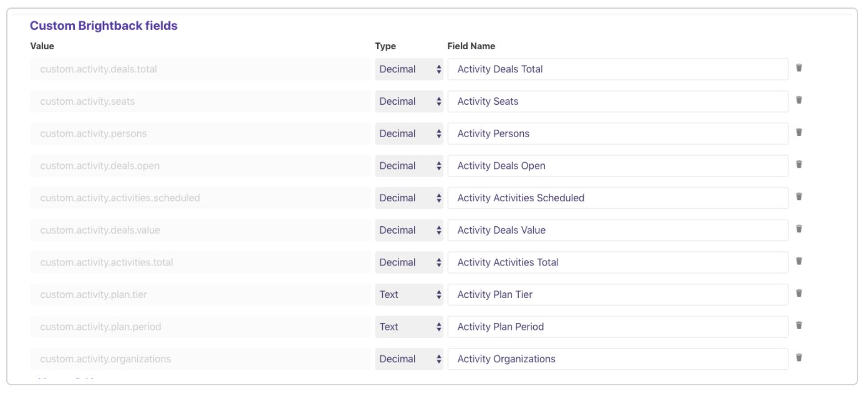Delete the Activity Deals Open row
This screenshot has width=868, height=394.
coord(799,165)
